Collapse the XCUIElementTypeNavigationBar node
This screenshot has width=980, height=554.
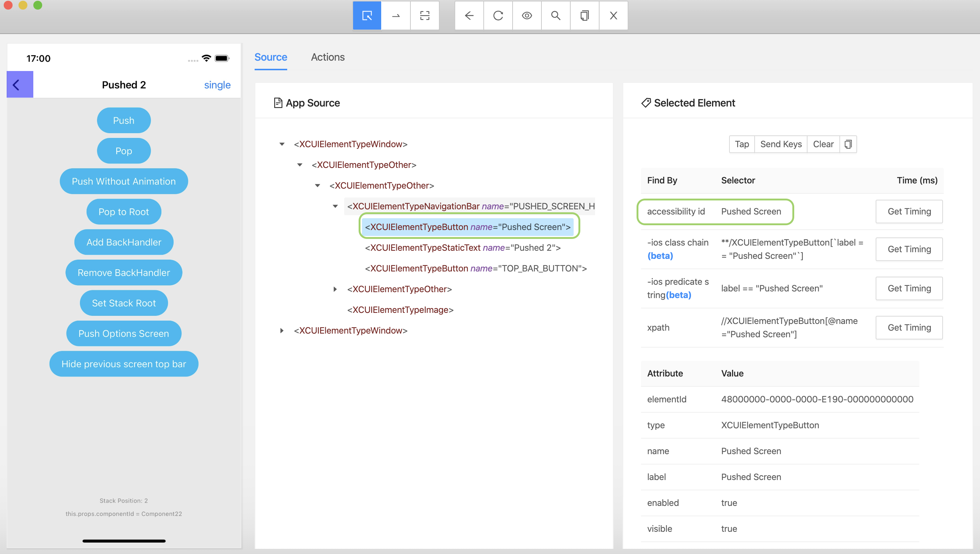(x=335, y=206)
